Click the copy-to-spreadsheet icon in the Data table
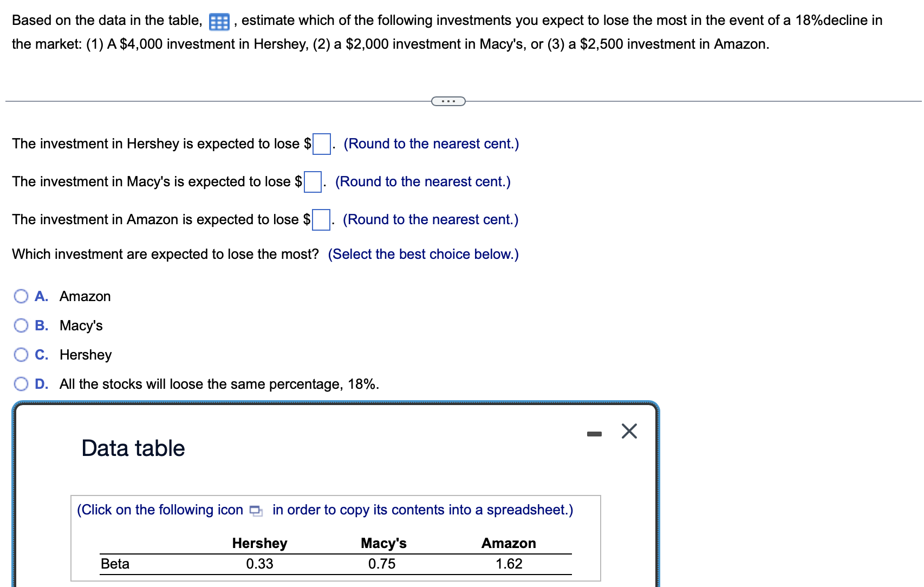Viewport: 924px width, 587px height. coord(256,511)
